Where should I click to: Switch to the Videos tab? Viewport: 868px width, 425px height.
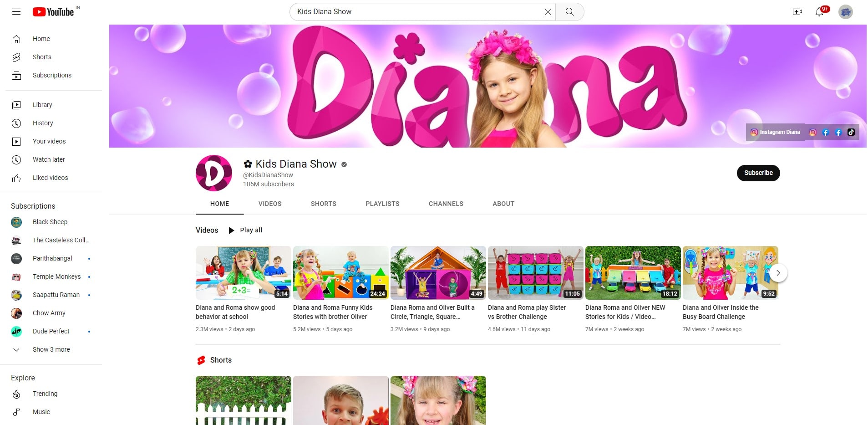(x=270, y=204)
